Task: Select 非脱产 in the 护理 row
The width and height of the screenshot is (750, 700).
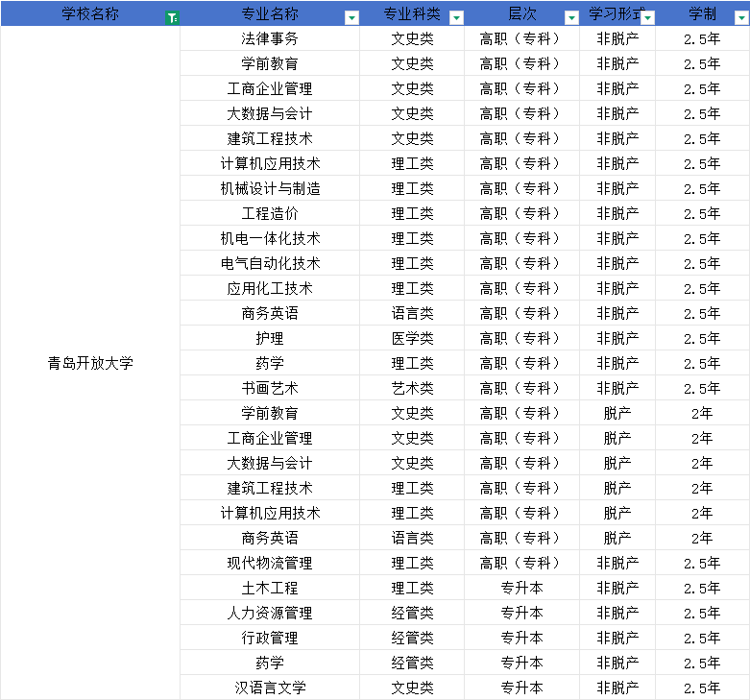Action: click(617, 338)
